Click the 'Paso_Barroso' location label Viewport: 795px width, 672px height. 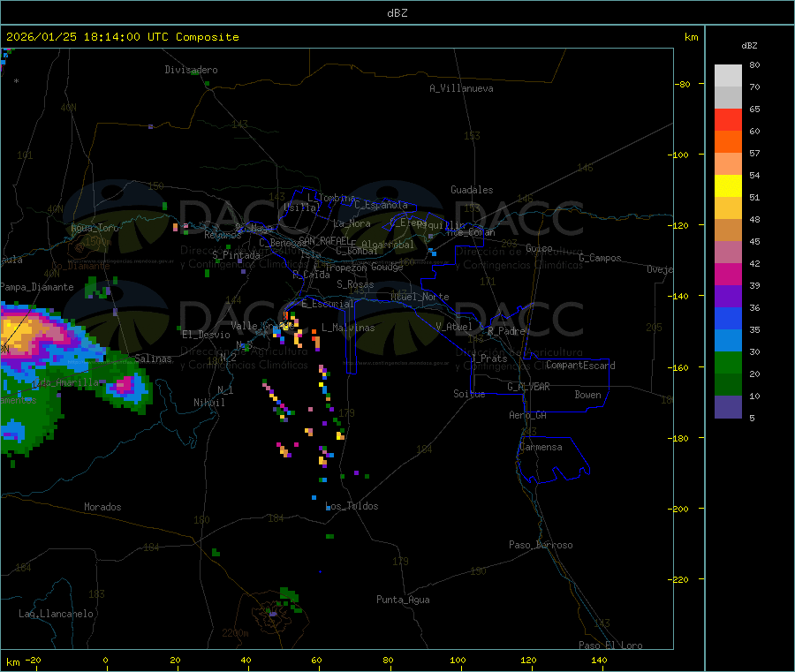pyautogui.click(x=541, y=545)
